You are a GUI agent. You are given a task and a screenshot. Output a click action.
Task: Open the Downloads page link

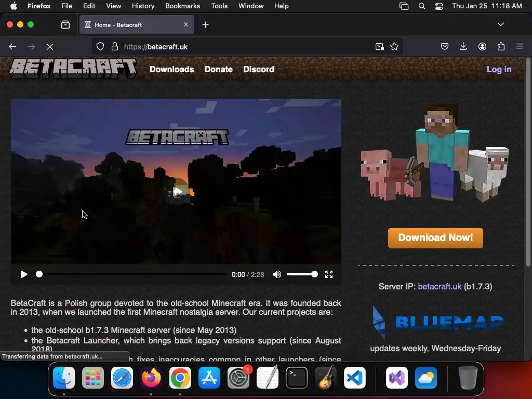[171, 69]
